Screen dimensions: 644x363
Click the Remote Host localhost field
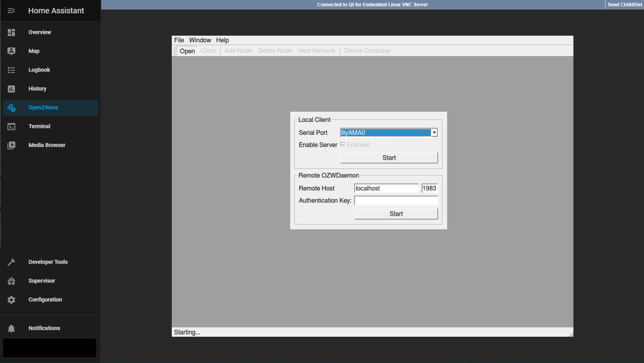click(x=386, y=188)
